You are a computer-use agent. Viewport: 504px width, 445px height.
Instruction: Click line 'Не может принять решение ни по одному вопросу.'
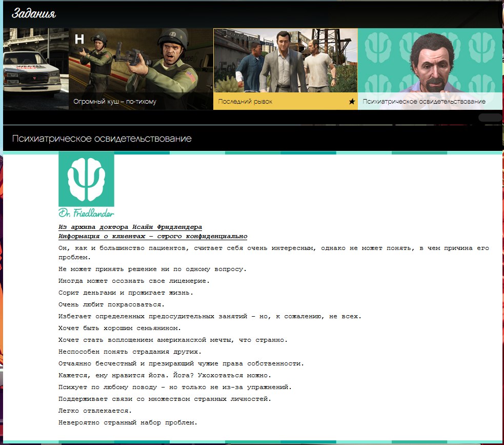[152, 269]
